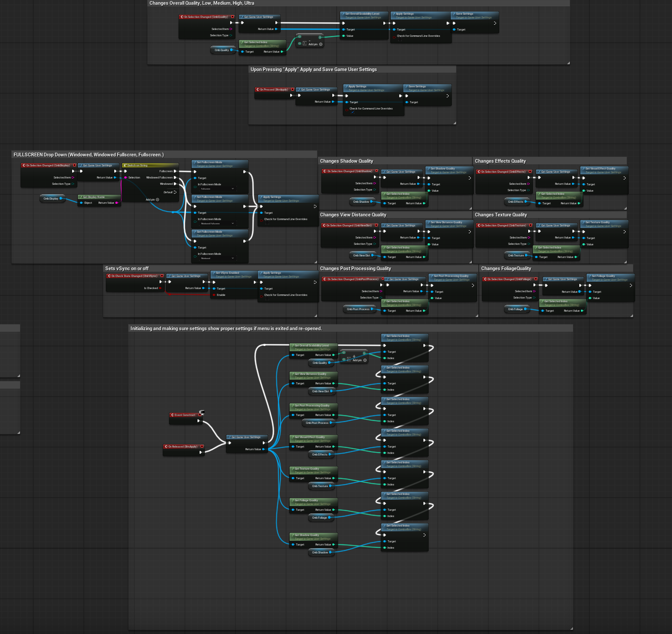Click Windowed Fullscreen exec pin on Switch on String

coord(176,177)
